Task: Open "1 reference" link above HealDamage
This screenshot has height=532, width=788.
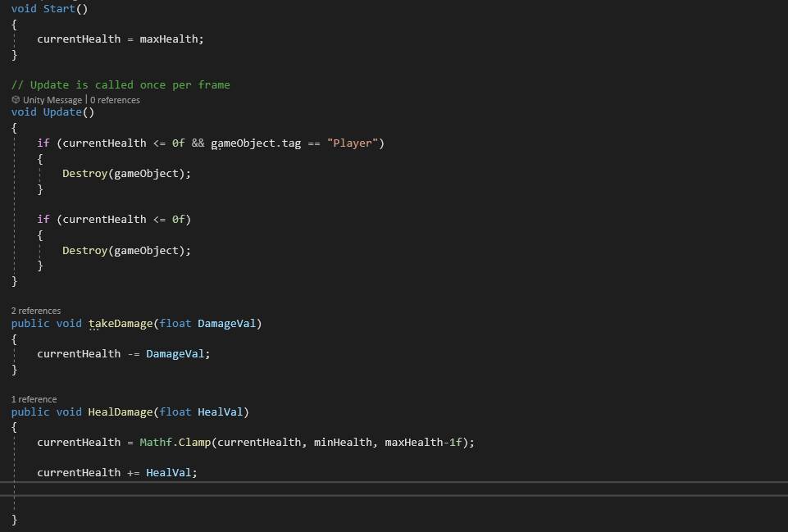Action: point(34,399)
